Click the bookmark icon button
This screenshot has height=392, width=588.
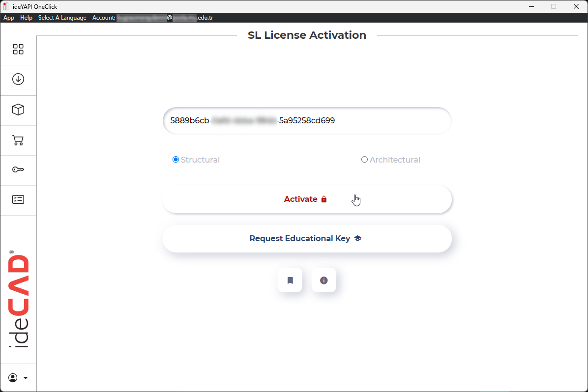(290, 280)
